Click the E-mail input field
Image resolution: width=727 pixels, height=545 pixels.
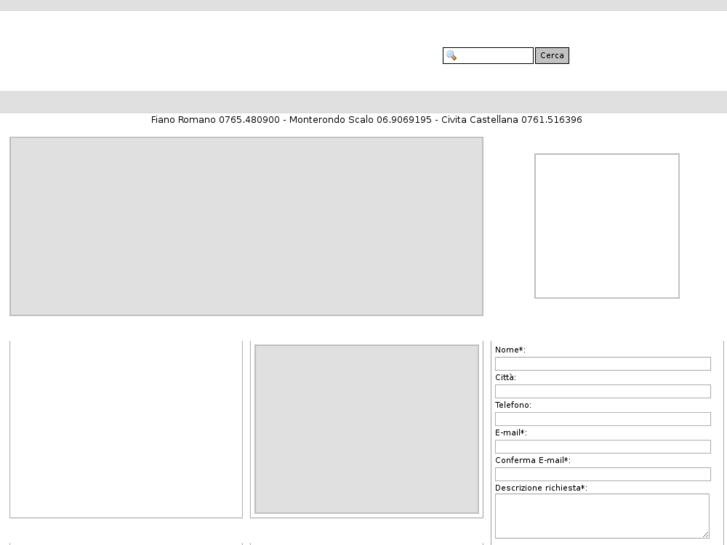tap(603, 447)
